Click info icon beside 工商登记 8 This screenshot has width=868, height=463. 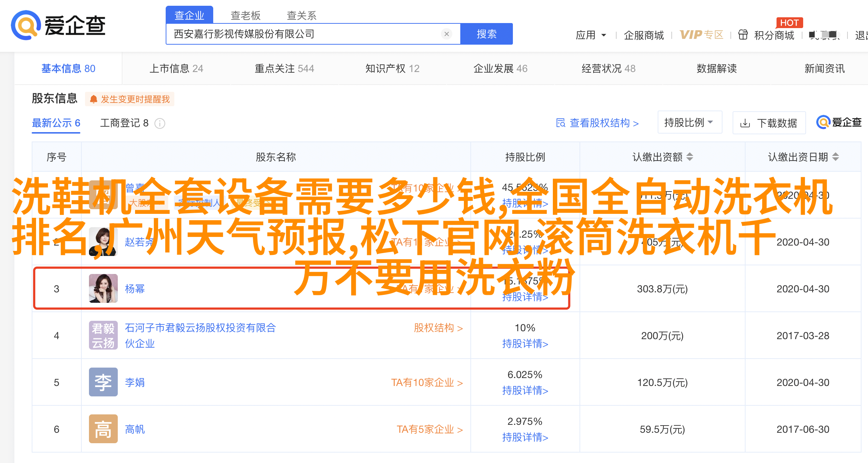point(160,123)
